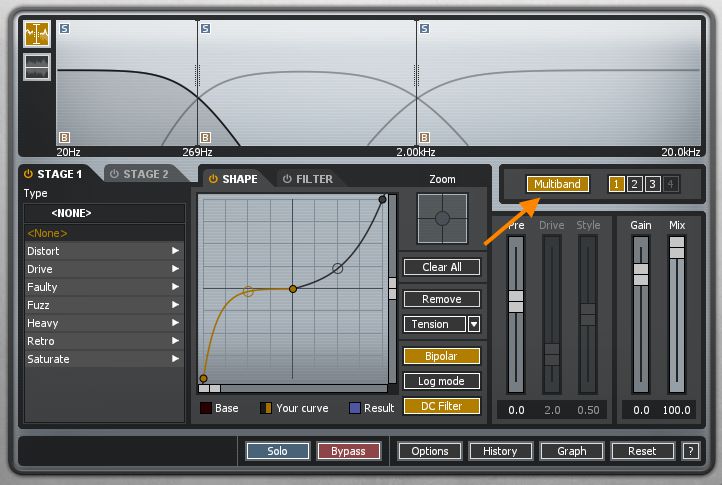722x485 pixels.
Task: Open the History button
Action: 501,451
